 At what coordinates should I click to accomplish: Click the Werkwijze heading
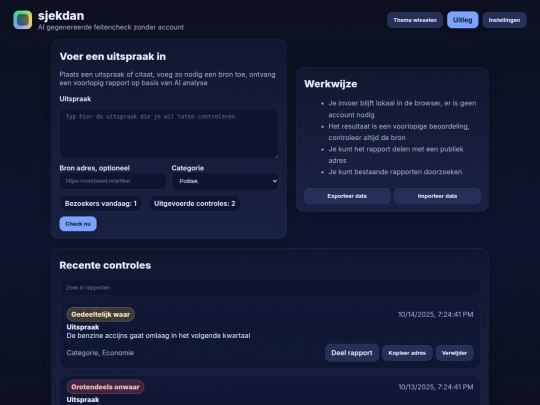[331, 84]
